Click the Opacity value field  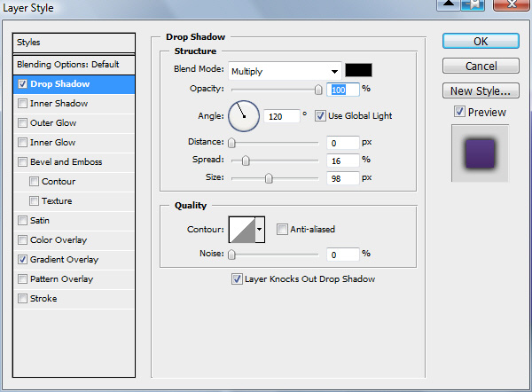[x=342, y=90]
